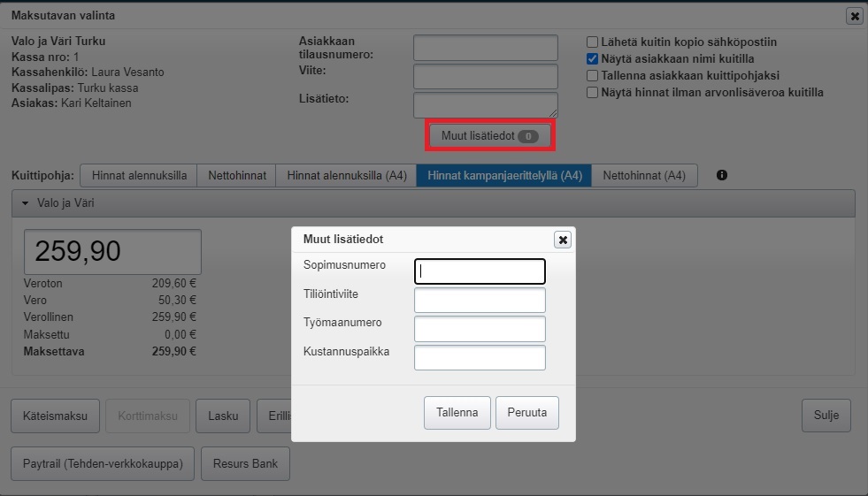Click the Sulje button
868x496 pixels.
(x=826, y=416)
